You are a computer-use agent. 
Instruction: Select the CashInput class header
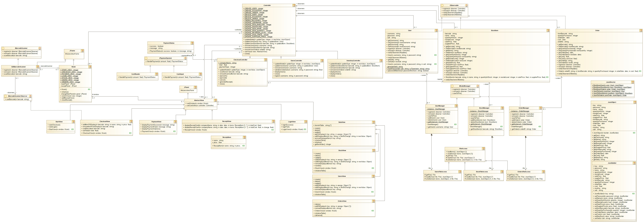pyautogui.click(x=180, y=74)
